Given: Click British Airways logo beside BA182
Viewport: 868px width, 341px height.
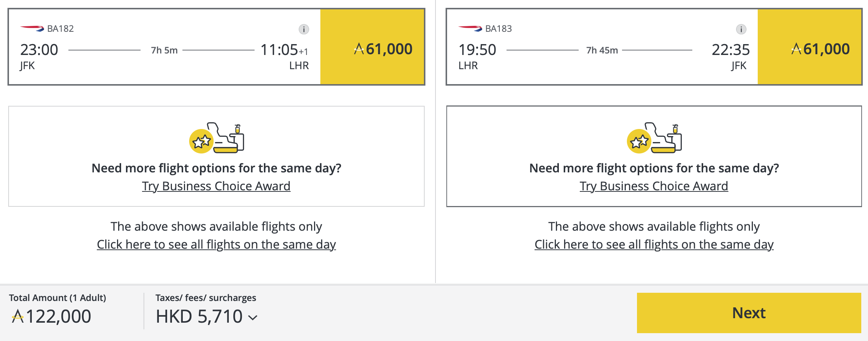Looking at the screenshot, I should tap(32, 28).
